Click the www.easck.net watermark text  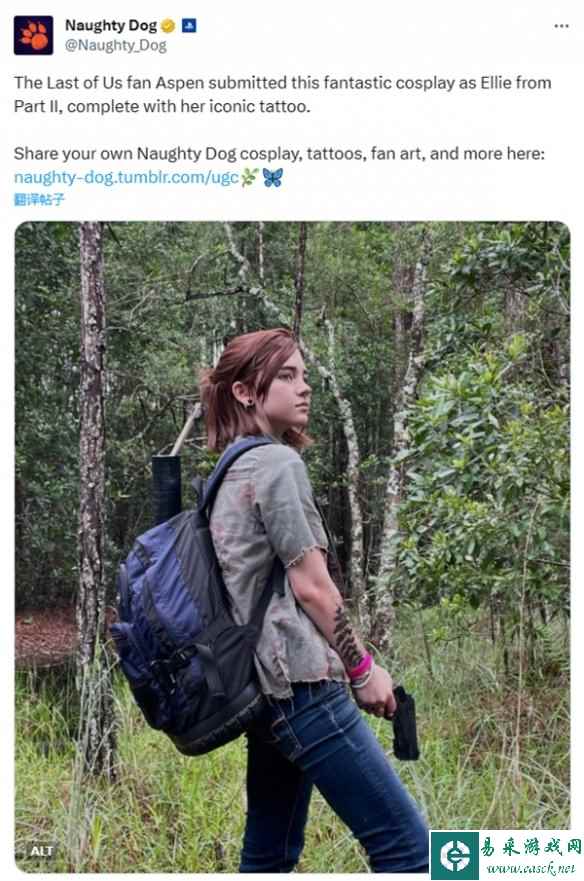531,869
